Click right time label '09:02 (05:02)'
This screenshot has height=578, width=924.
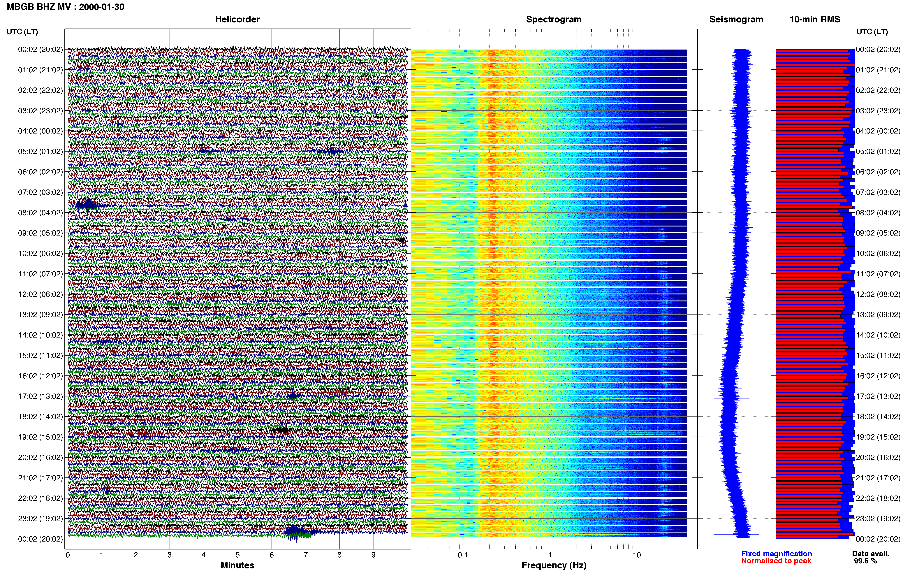click(878, 233)
